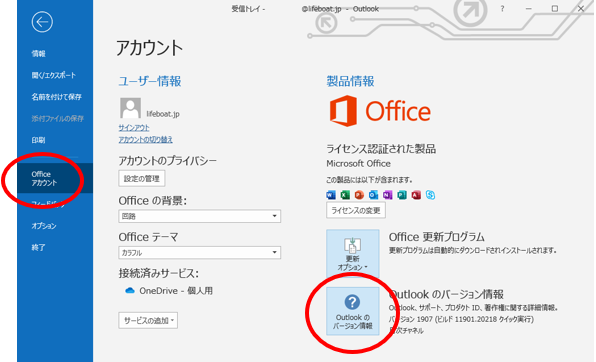Open the 開く/エクスポート menu item
This screenshot has width=596, height=362.
(54, 75)
